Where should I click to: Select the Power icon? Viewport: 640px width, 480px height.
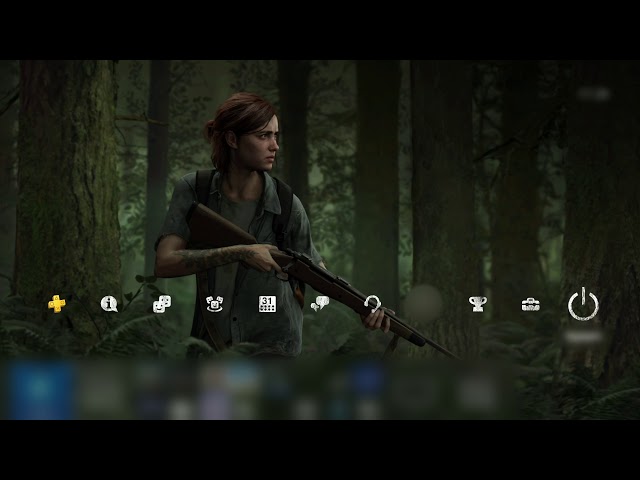click(x=583, y=304)
